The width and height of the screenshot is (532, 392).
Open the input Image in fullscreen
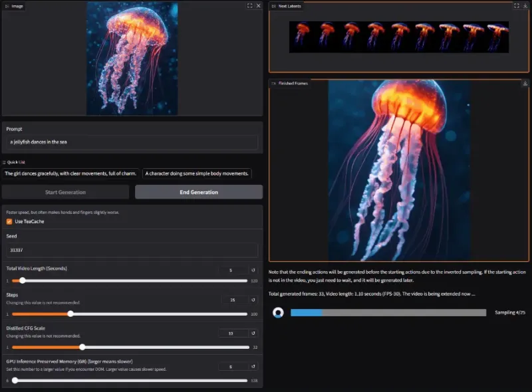[249, 5]
